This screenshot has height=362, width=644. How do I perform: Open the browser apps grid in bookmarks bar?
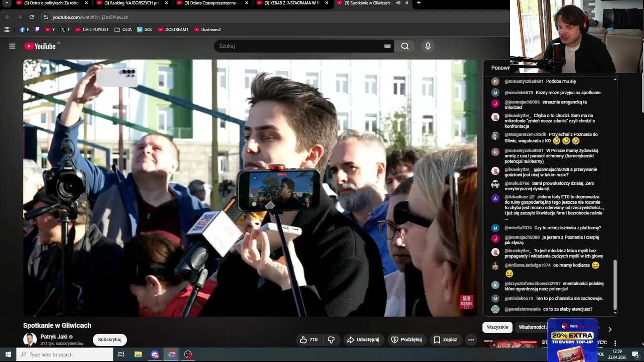[x=7, y=30]
